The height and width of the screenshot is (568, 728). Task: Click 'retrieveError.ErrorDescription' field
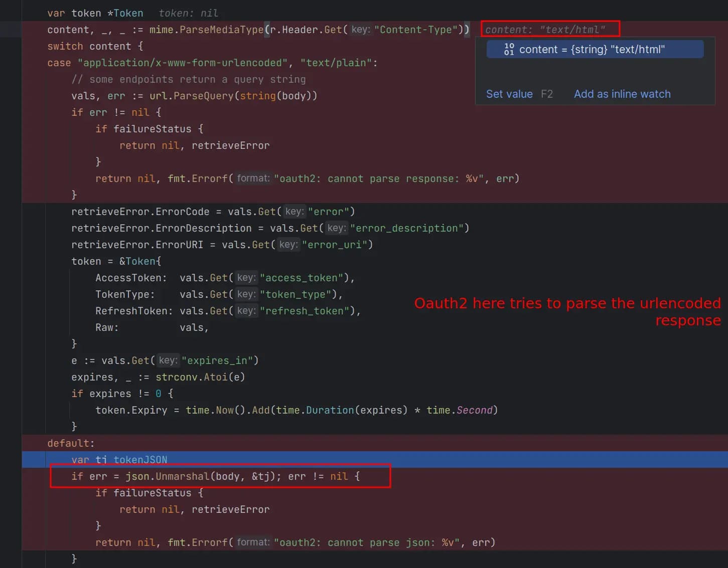click(x=162, y=228)
